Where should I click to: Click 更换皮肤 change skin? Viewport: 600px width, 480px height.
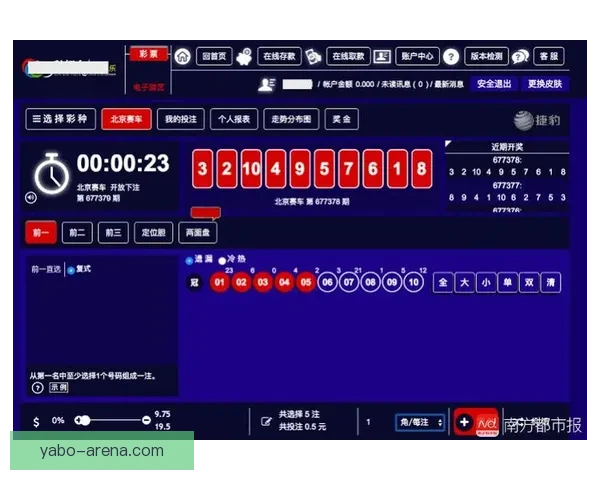[x=545, y=84]
